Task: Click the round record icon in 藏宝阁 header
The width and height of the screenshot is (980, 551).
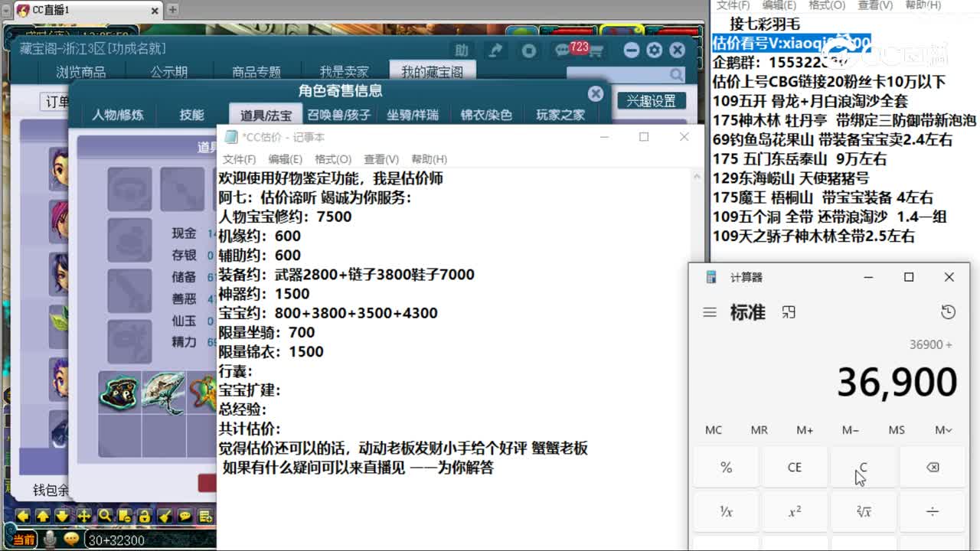Action: (529, 51)
